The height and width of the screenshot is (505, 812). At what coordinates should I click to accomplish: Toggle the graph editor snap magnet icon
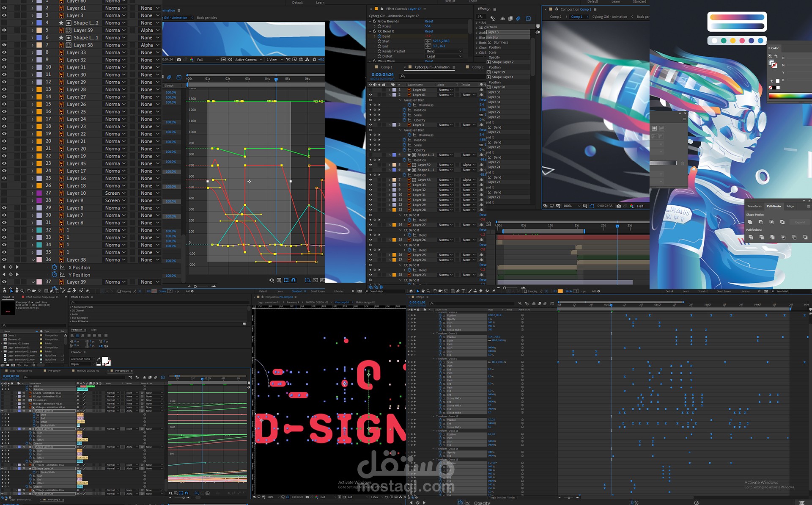[x=294, y=280]
